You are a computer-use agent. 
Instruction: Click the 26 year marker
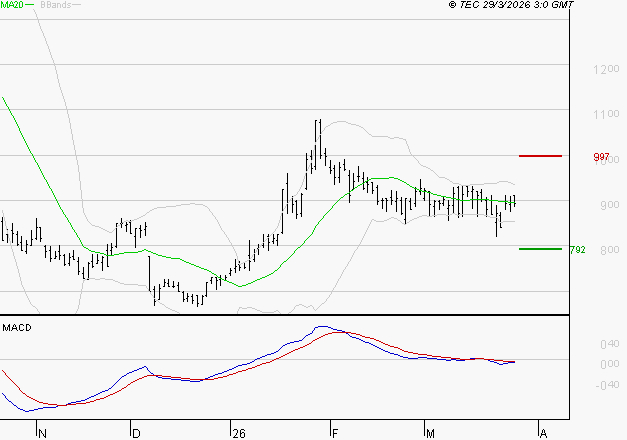click(239, 434)
